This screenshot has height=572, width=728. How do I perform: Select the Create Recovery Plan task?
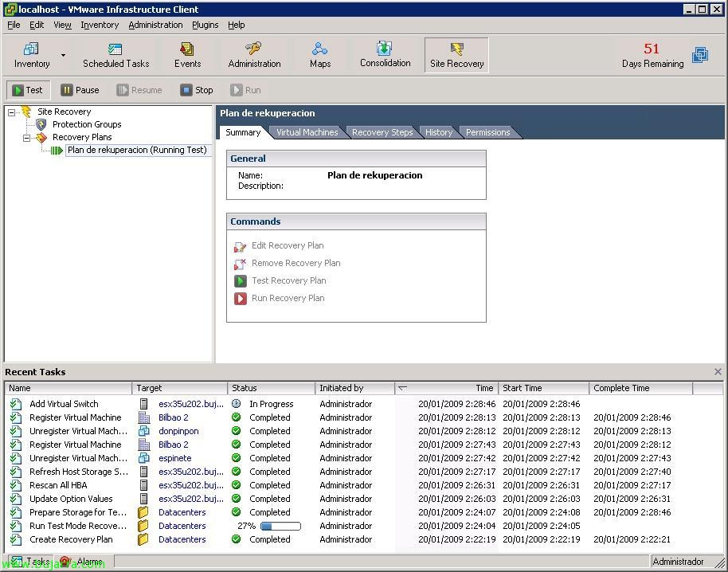(x=71, y=539)
